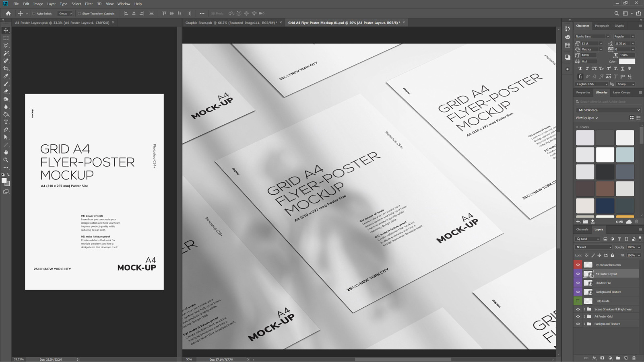The width and height of the screenshot is (644, 362).
Task: Open the Layer menu
Action: point(52,4)
